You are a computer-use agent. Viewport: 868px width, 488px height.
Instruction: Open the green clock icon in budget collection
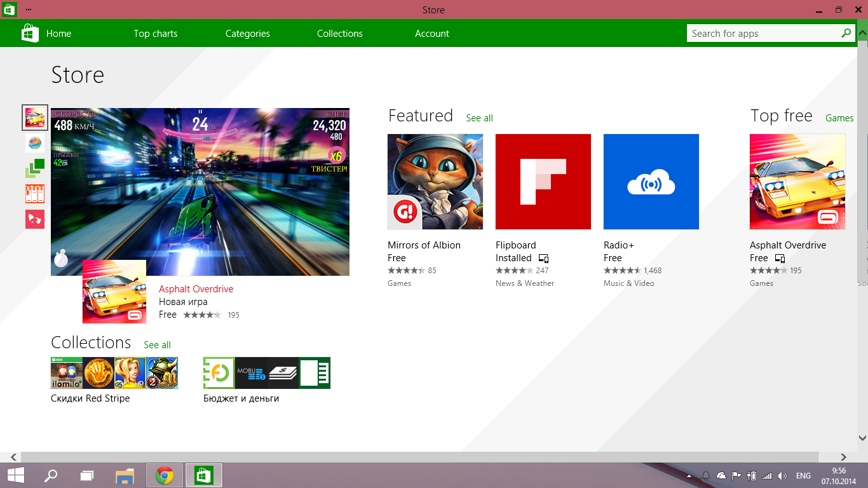219,373
